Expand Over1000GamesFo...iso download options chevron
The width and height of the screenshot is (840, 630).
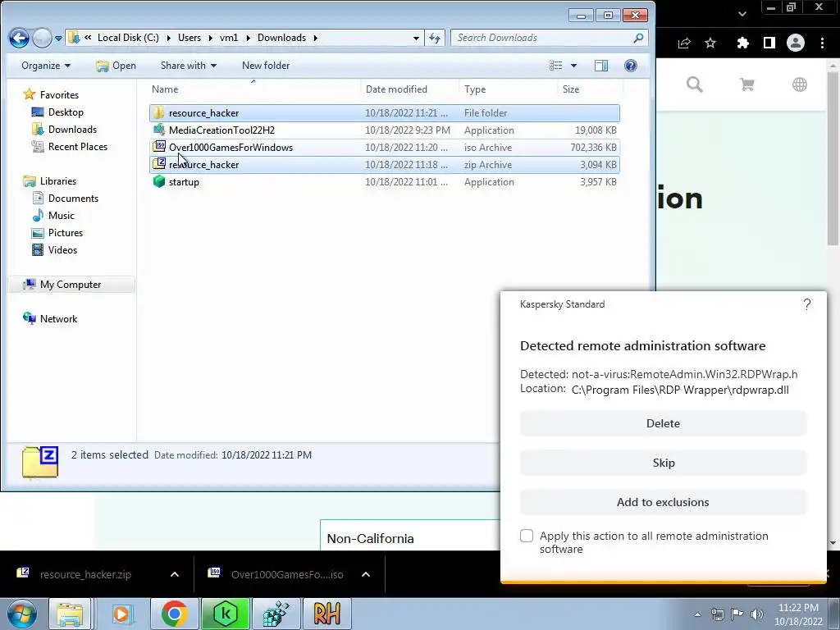(366, 574)
